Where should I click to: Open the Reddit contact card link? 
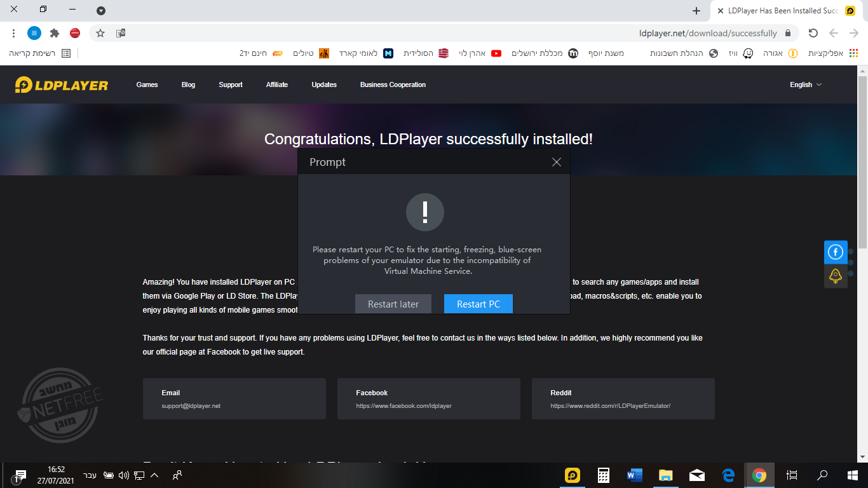[623, 399]
